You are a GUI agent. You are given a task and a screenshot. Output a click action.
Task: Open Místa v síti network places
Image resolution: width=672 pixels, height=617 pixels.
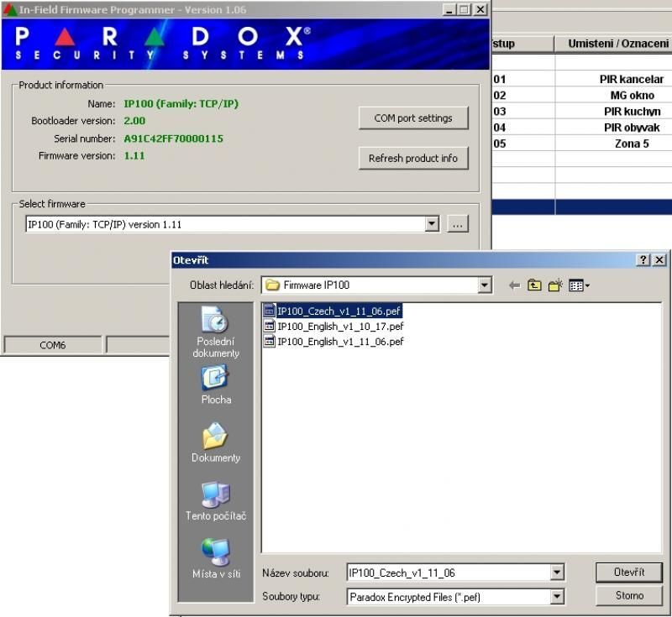216,559
